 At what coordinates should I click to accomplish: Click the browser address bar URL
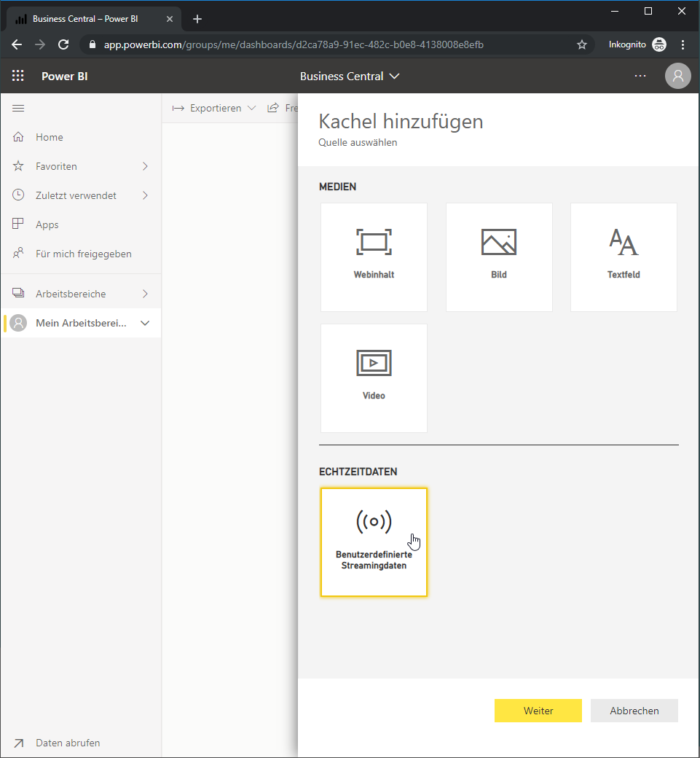click(x=294, y=44)
